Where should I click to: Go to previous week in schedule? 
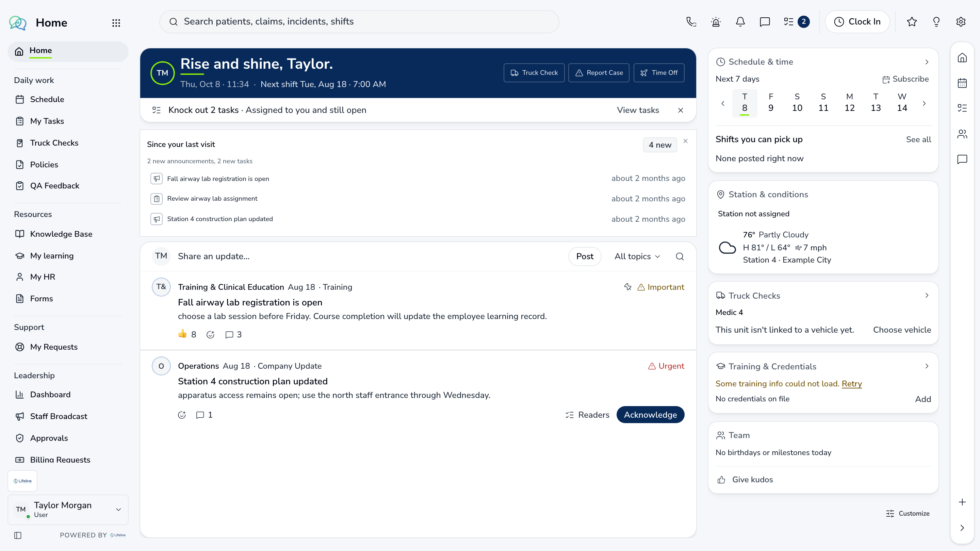point(723,103)
